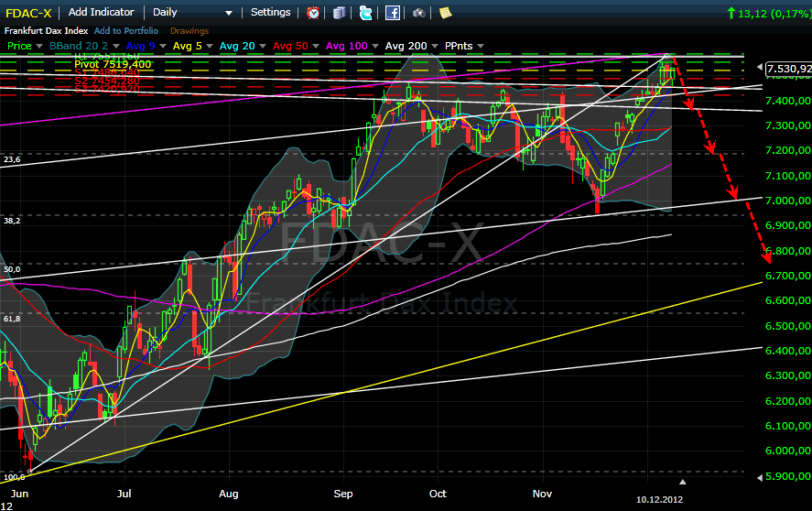
Task: Click the green Price indicator label
Action: point(19,46)
